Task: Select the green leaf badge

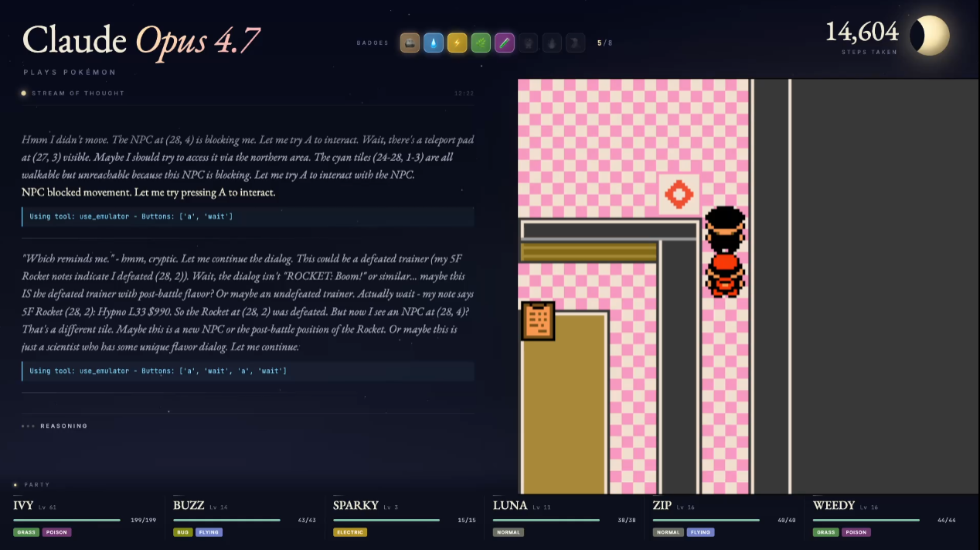Action: 481,43
